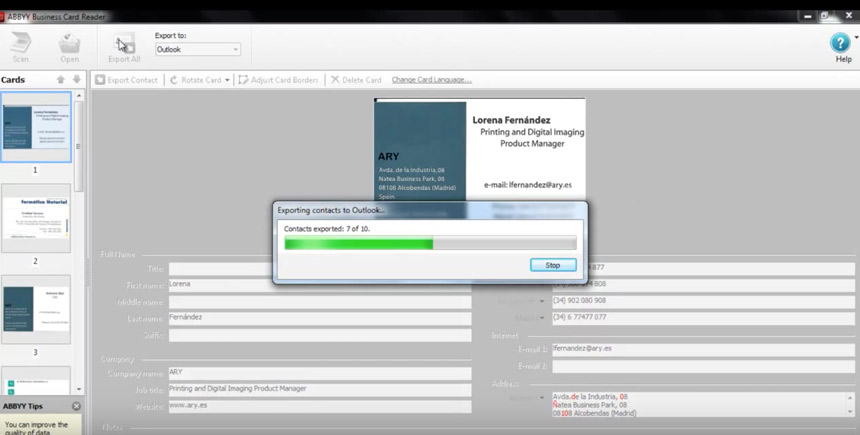
Task: Open the Change Card Language link
Action: [x=431, y=80]
